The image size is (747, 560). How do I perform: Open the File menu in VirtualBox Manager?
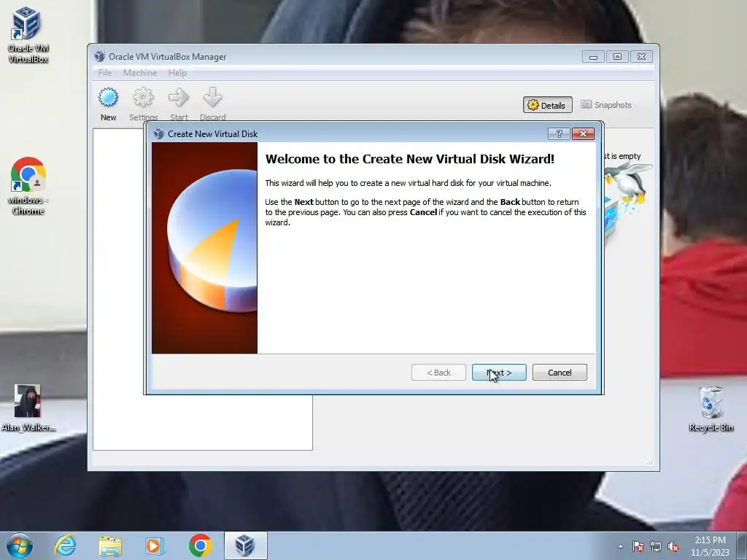pos(105,73)
